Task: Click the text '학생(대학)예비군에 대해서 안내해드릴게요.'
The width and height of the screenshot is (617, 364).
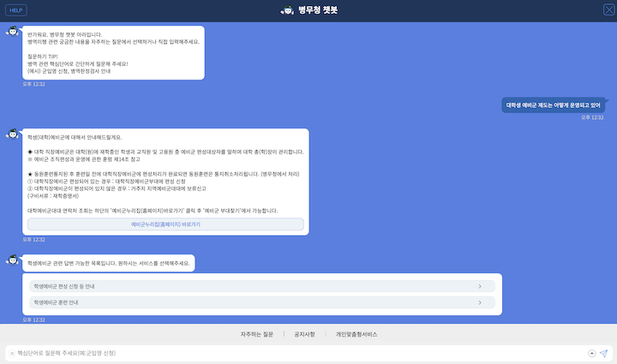Action: click(75, 138)
